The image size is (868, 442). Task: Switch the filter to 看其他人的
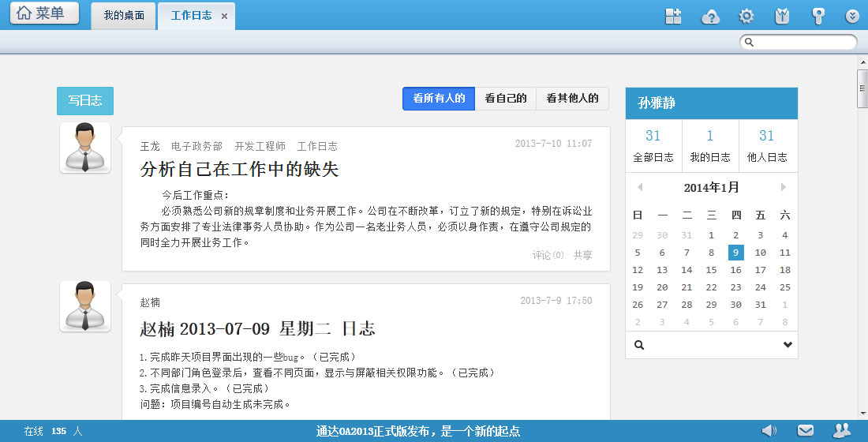pyautogui.click(x=572, y=99)
